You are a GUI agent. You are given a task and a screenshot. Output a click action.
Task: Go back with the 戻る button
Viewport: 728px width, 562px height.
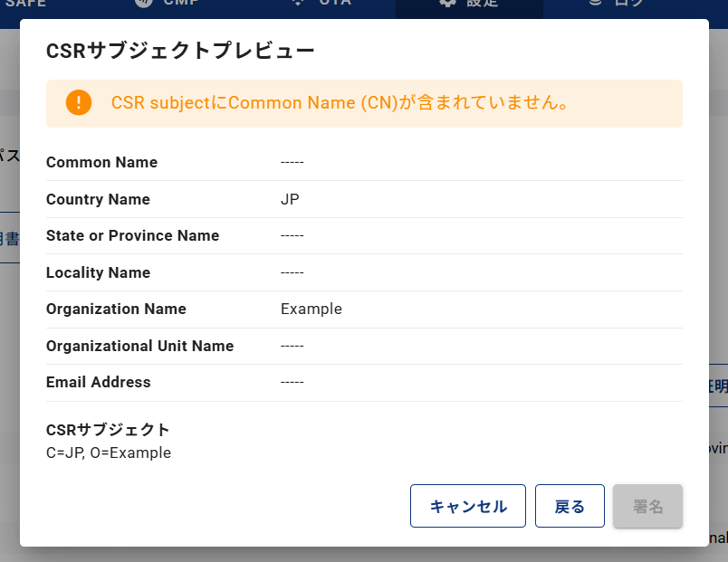tap(570, 506)
